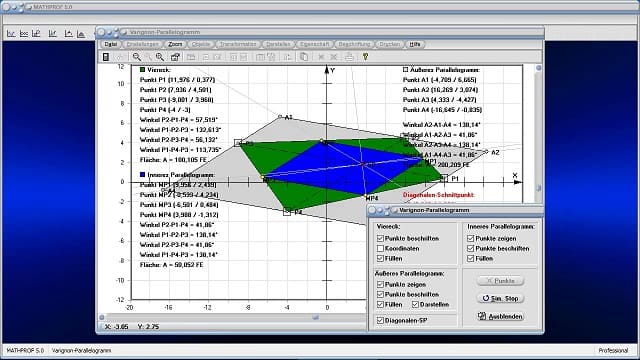This screenshot has height=360, width=640.
Task: Click the Punkte button
Action: 501,281
